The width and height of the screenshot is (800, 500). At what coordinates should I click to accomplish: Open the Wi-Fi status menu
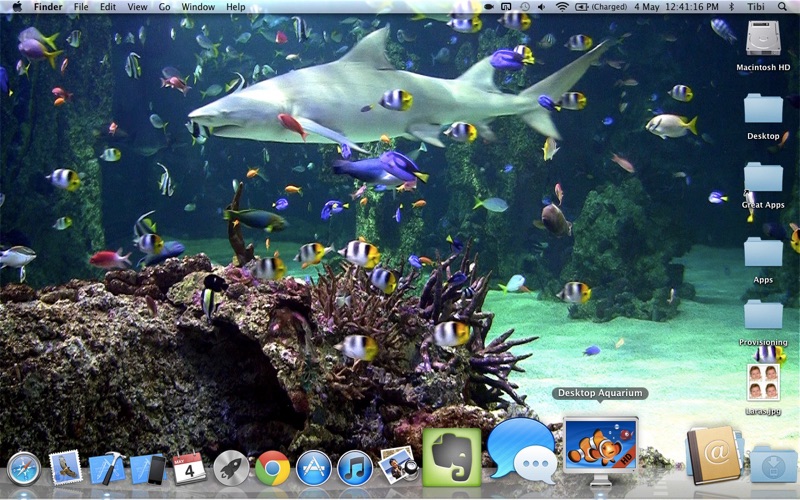tap(562, 7)
